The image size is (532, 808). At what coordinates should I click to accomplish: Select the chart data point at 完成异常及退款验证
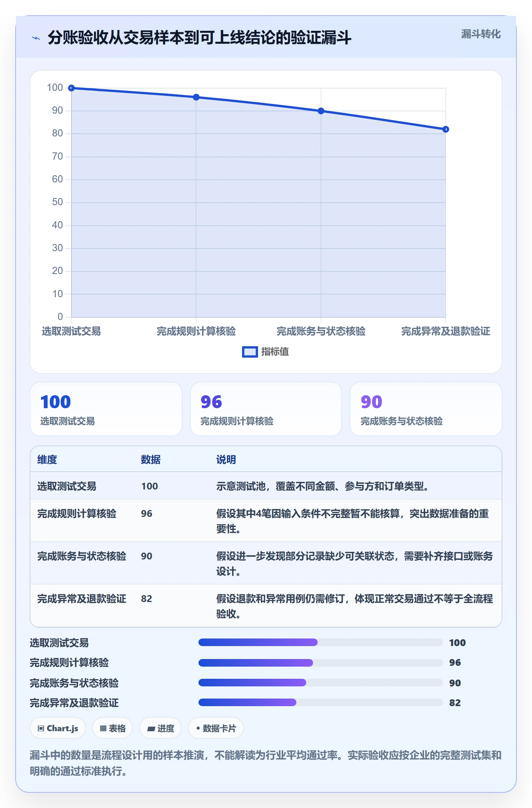coord(446,129)
